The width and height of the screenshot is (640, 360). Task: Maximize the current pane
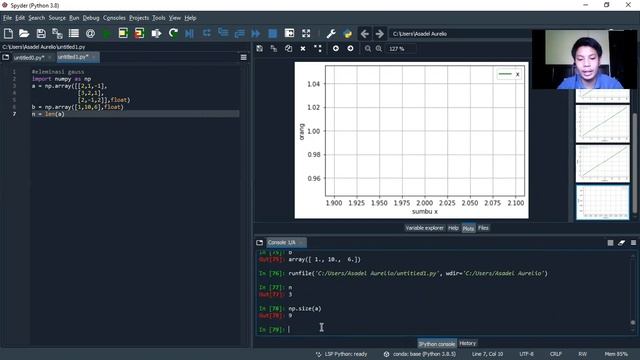coord(289,33)
